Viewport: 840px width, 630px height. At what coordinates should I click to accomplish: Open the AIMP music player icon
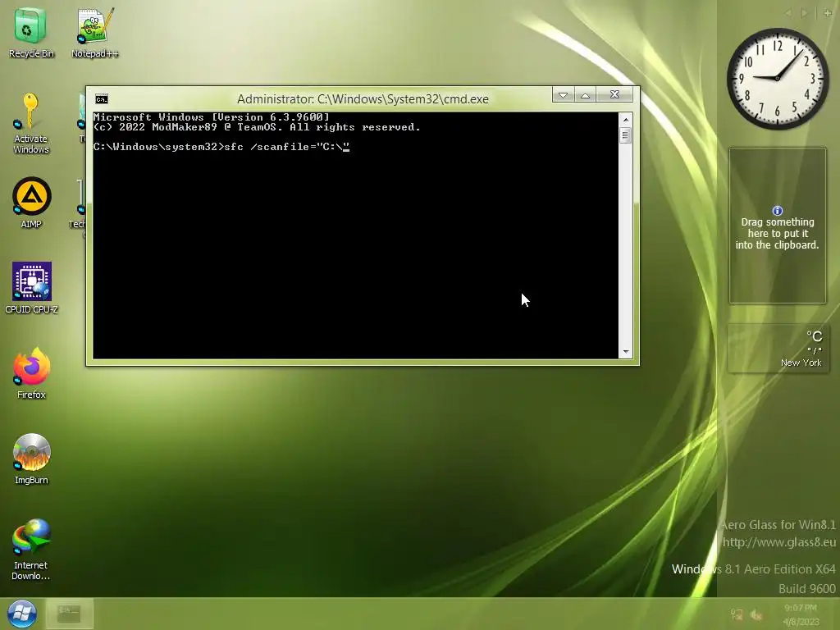click(31, 203)
